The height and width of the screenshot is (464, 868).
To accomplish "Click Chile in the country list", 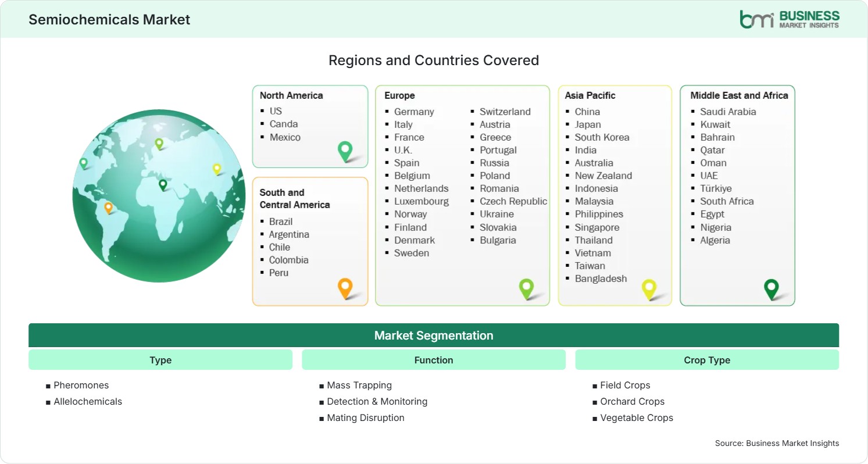I will [x=280, y=247].
